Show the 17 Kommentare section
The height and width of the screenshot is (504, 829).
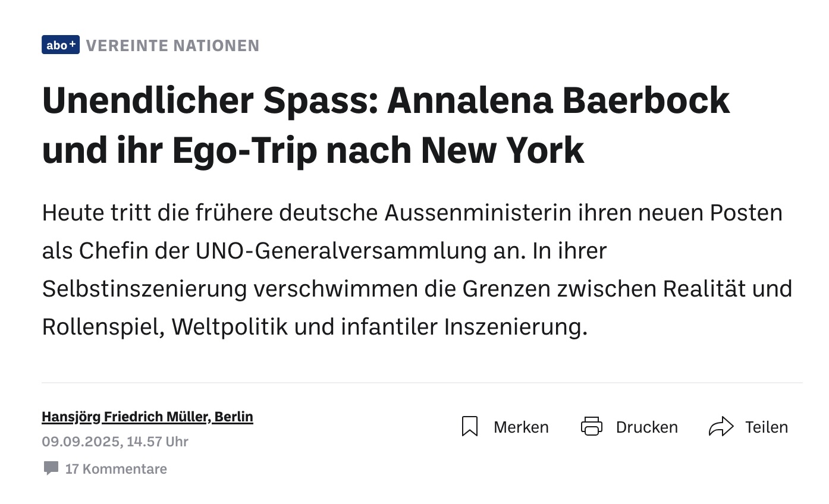pyautogui.click(x=116, y=469)
